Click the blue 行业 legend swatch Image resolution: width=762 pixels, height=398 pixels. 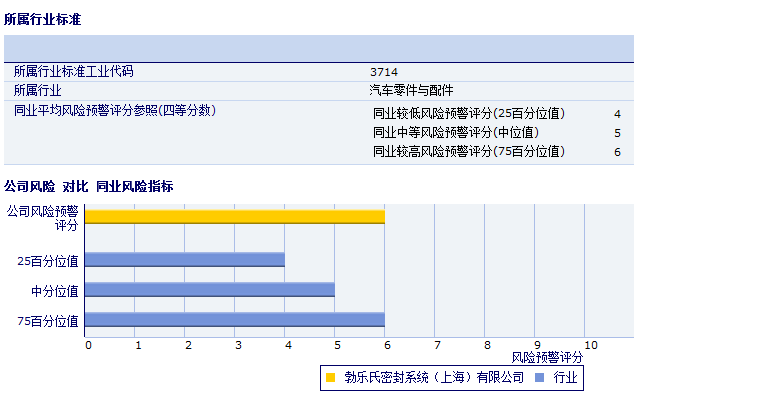point(539,378)
